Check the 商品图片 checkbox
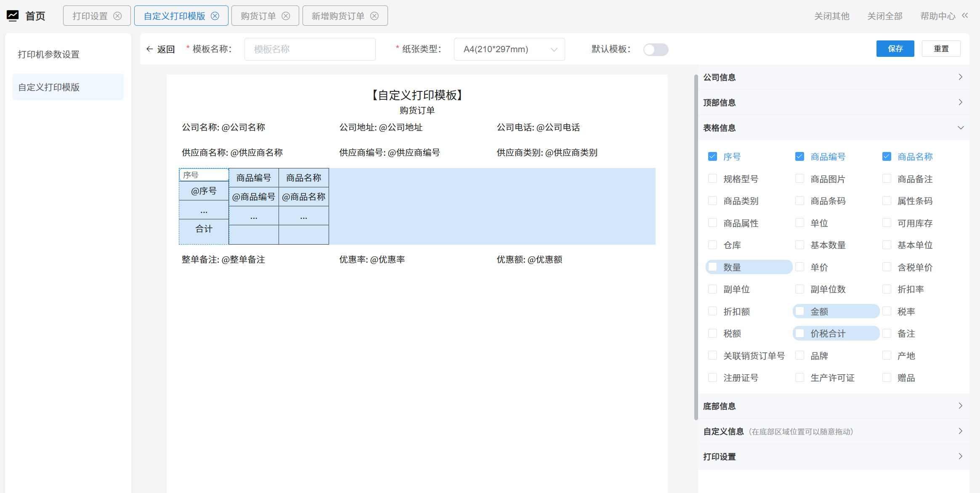This screenshot has height=493, width=980. 799,179
